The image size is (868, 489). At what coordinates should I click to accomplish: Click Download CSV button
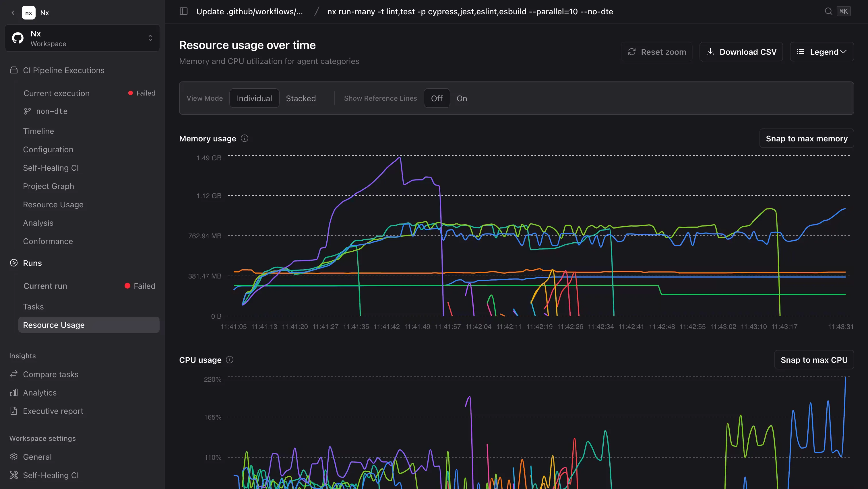741,52
